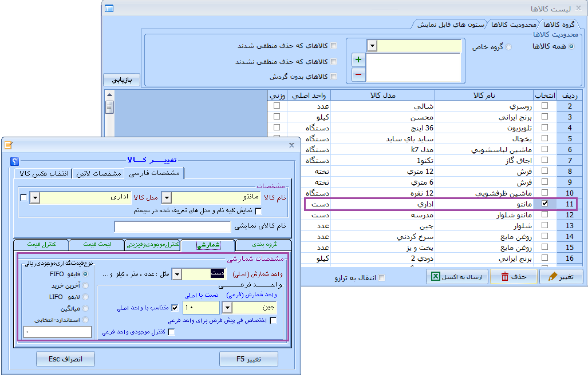Click the یخچال product name cell
Image resolution: width=588 pixels, height=378 pixels.
coord(484,138)
